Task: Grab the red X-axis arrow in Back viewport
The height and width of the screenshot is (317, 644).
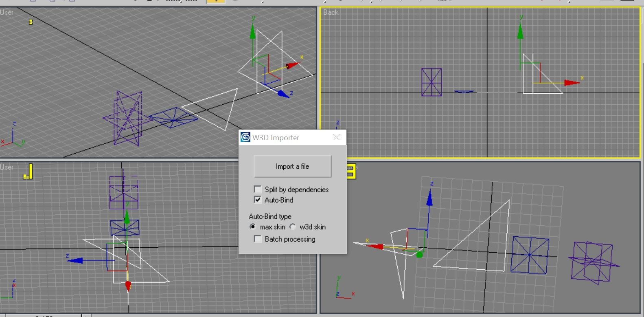Action: 572,83
